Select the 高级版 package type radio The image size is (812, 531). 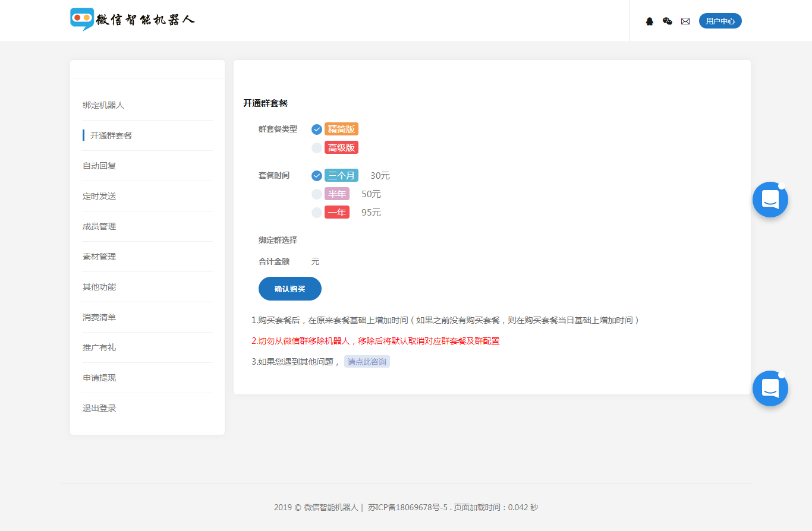317,148
